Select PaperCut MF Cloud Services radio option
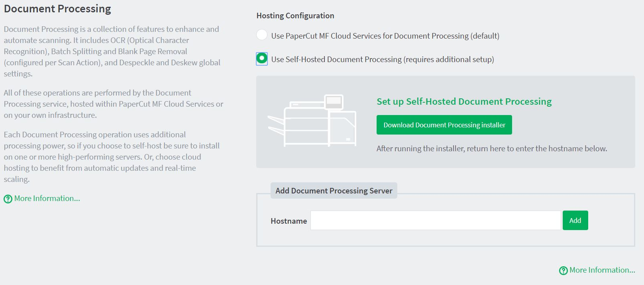644x285 pixels. click(262, 35)
